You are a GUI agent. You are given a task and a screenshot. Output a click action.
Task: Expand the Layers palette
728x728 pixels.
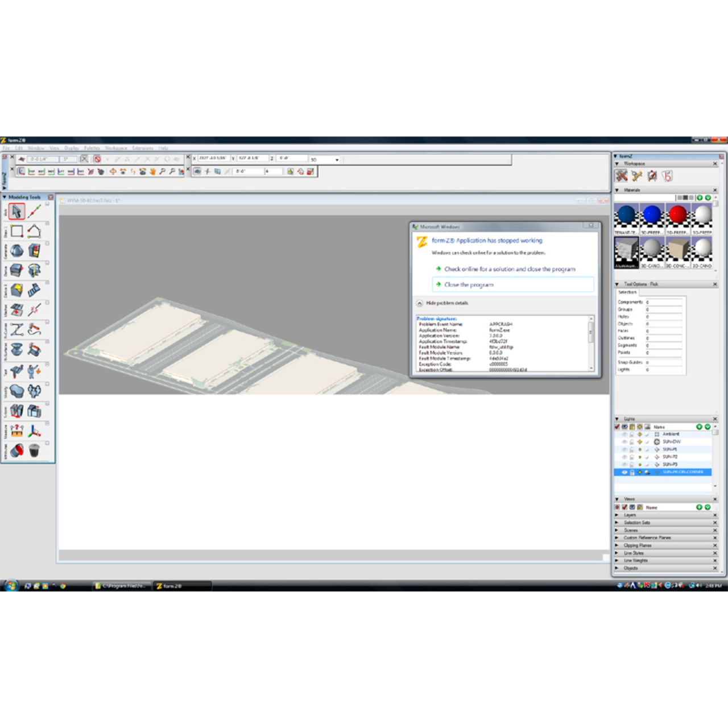(617, 515)
